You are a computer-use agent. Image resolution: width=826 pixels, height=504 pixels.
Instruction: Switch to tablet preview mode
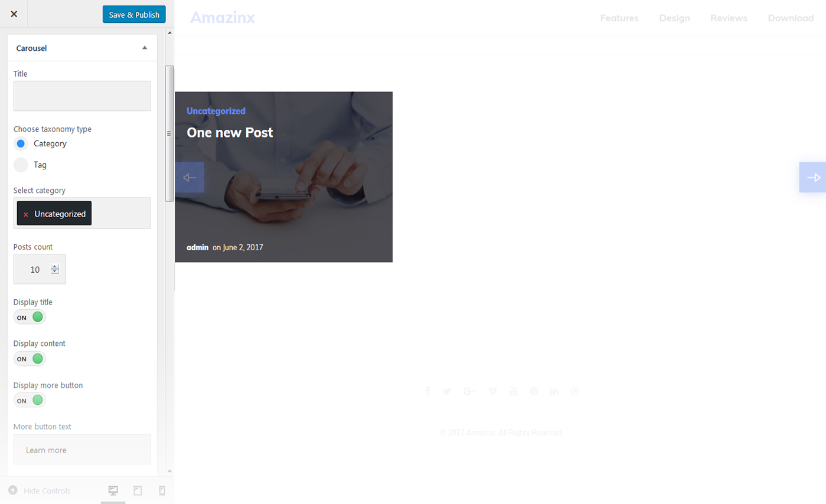(x=138, y=490)
